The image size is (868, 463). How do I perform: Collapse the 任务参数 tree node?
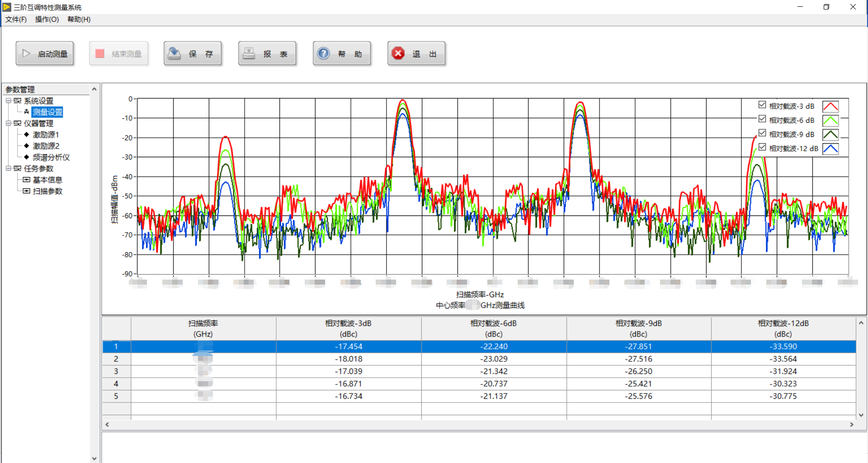coord(8,168)
